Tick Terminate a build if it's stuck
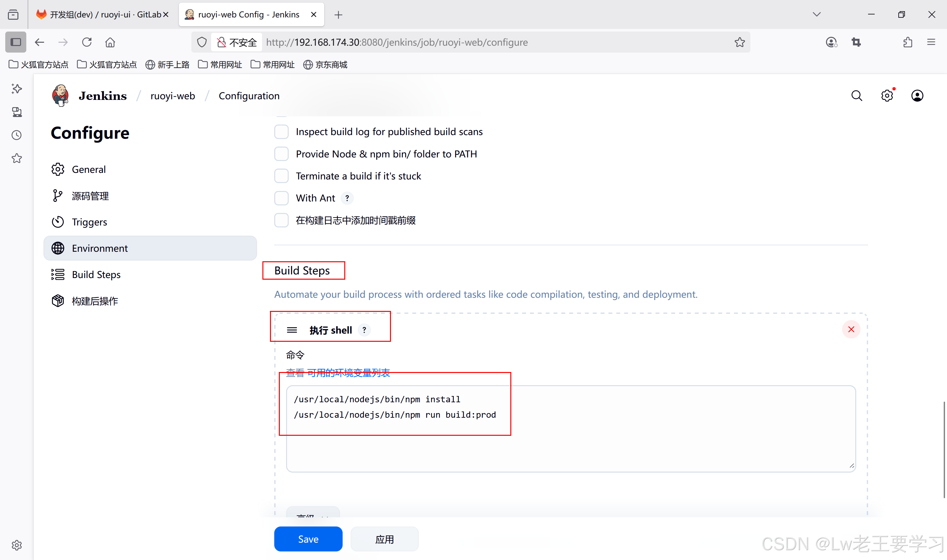This screenshot has height=560, width=947. click(281, 176)
